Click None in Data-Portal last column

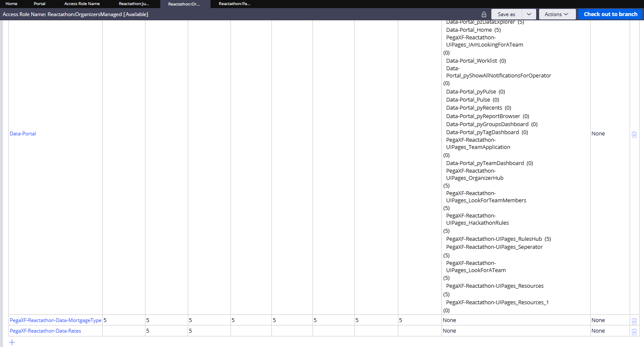coord(598,134)
